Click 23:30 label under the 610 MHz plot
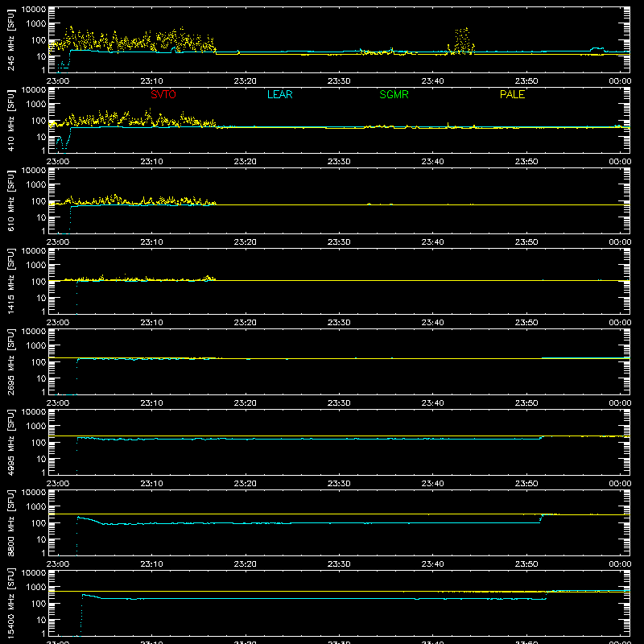 pos(339,242)
